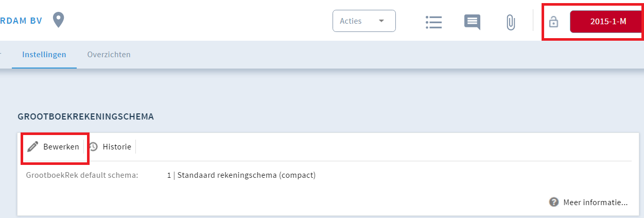Open the chat messages speech bubble icon
The image size is (644, 218).
(472, 22)
